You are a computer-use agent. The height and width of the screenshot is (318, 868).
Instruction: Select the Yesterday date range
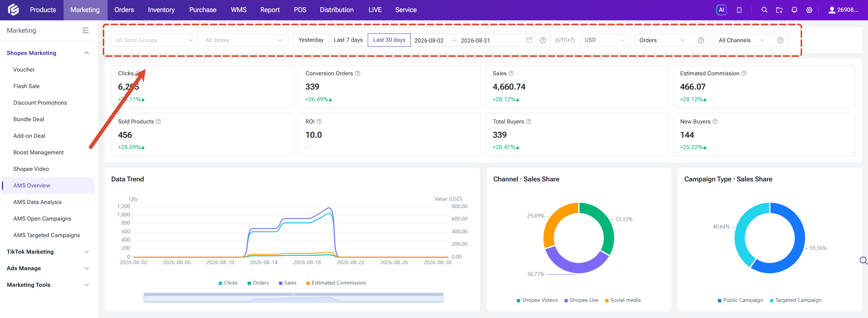point(311,40)
